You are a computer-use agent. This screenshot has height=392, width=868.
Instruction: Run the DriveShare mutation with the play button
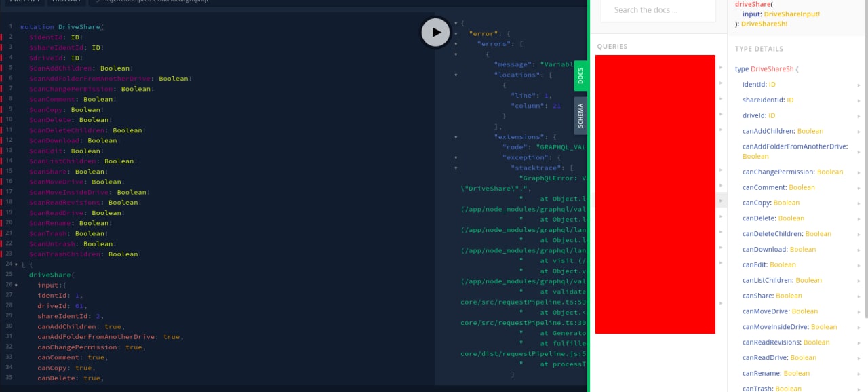pyautogui.click(x=435, y=32)
